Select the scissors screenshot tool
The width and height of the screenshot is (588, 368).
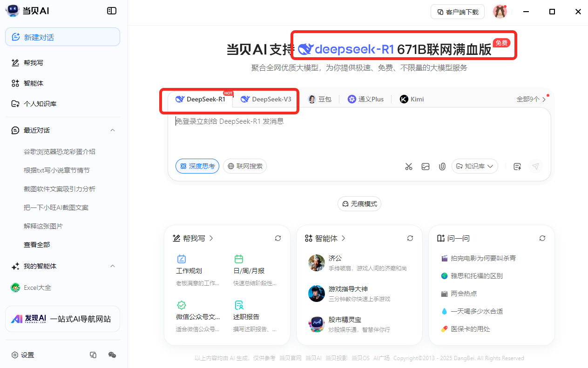point(409,166)
